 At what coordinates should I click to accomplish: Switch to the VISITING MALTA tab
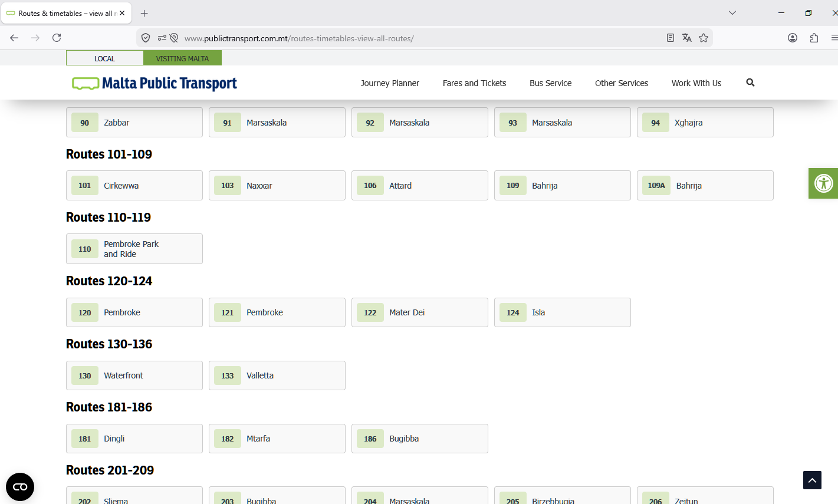[x=182, y=58]
